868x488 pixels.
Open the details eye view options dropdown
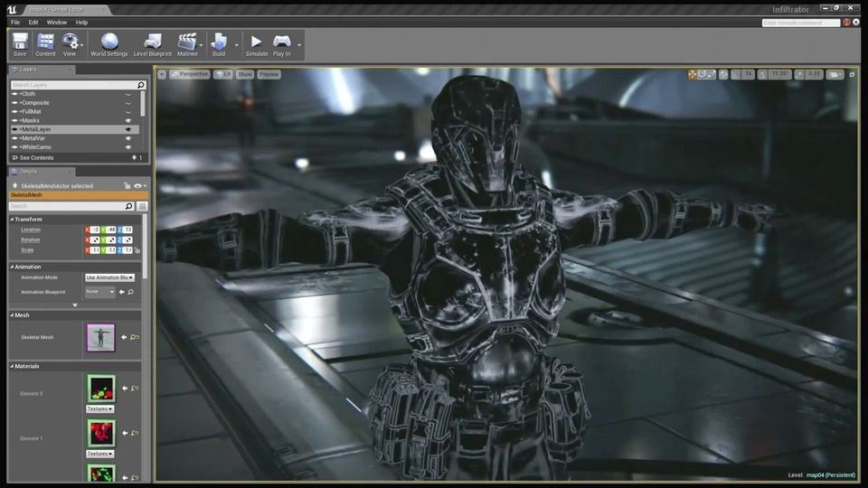[139, 186]
